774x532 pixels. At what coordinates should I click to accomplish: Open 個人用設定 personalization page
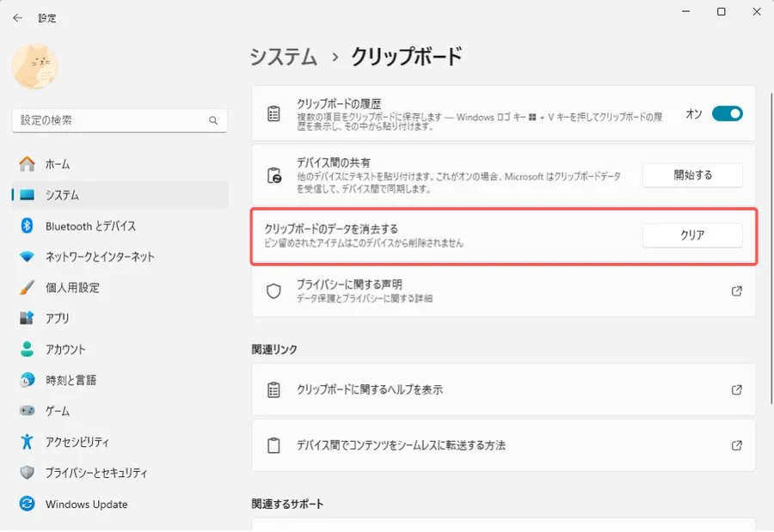72,288
